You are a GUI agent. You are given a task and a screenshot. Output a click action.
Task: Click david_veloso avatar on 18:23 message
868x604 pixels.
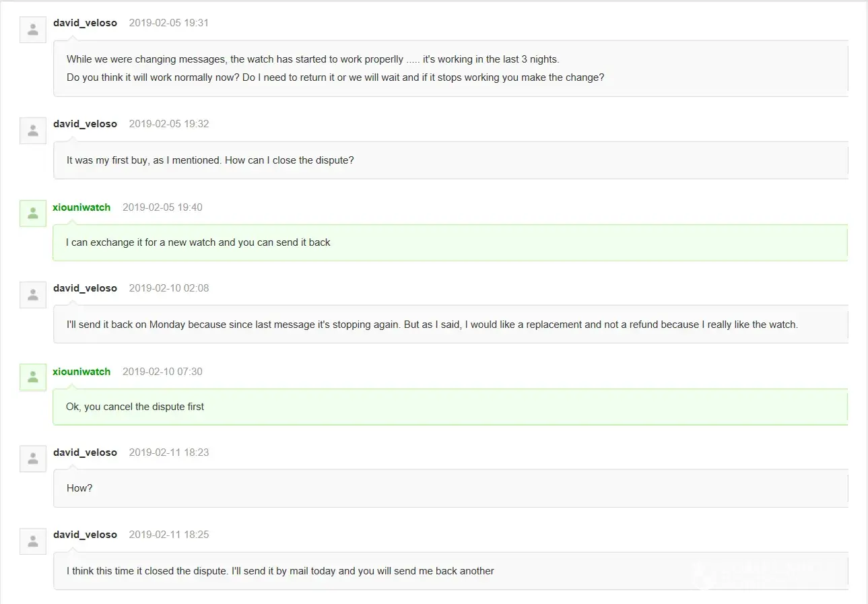(x=32, y=459)
